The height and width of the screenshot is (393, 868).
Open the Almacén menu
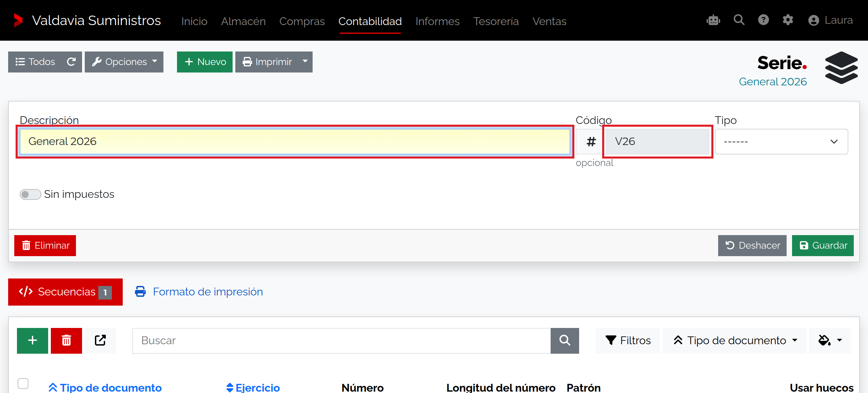click(243, 21)
